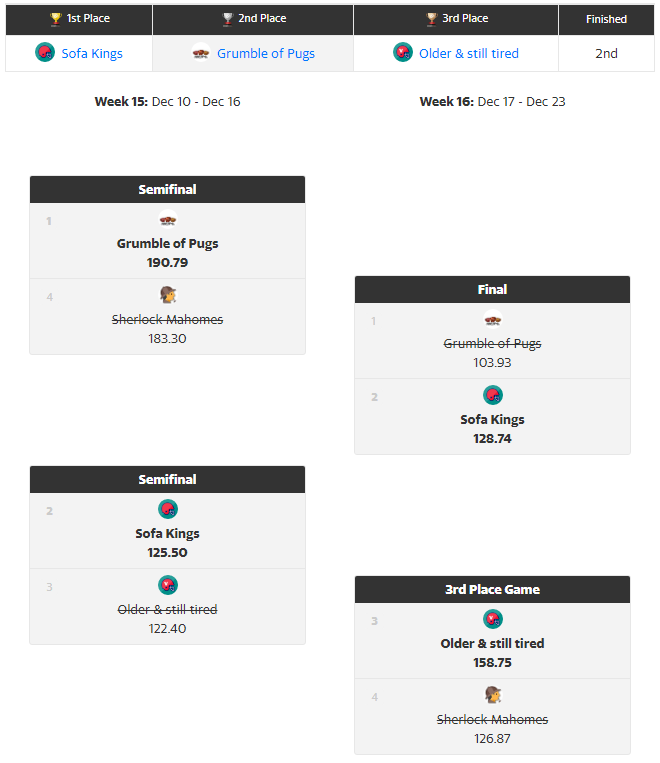The width and height of the screenshot is (660, 763).
Task: Click the 3rd Place Game header
Action: pos(492,589)
